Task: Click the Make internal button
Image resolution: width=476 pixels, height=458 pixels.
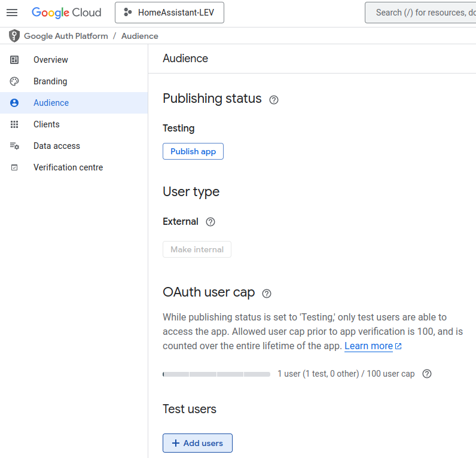Action: (197, 249)
